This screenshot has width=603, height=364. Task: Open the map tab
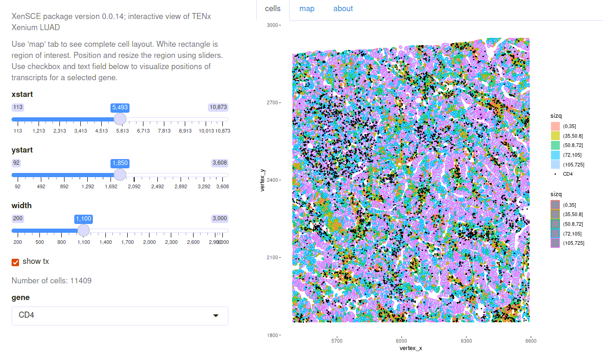click(307, 9)
